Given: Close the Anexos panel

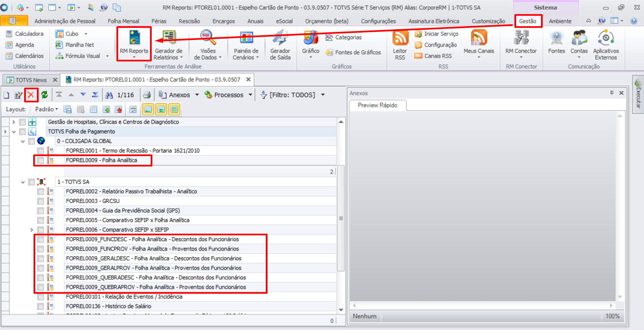Looking at the screenshot, I should point(622,93).
